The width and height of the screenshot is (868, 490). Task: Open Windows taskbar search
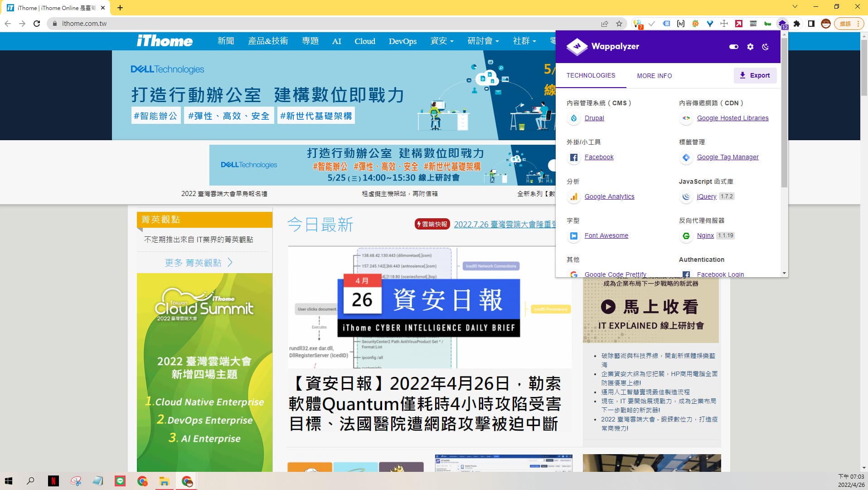[x=30, y=481]
